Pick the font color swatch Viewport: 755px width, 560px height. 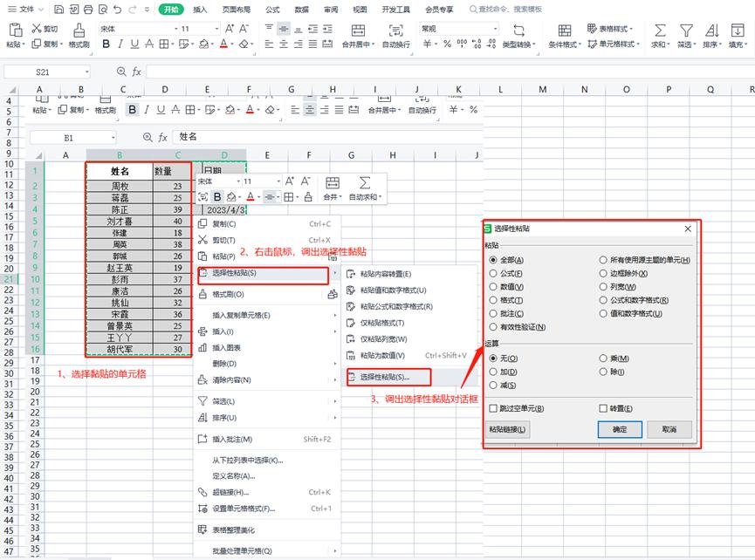tap(223, 41)
